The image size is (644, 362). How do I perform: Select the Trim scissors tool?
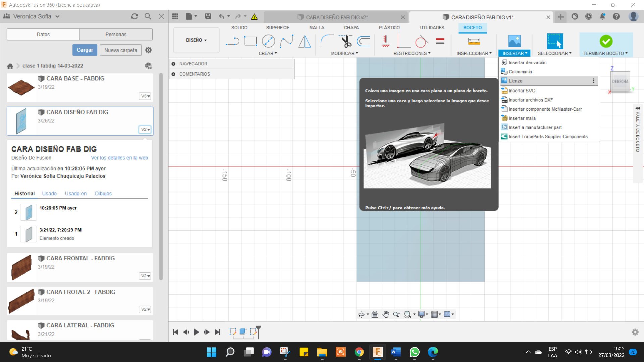(346, 41)
